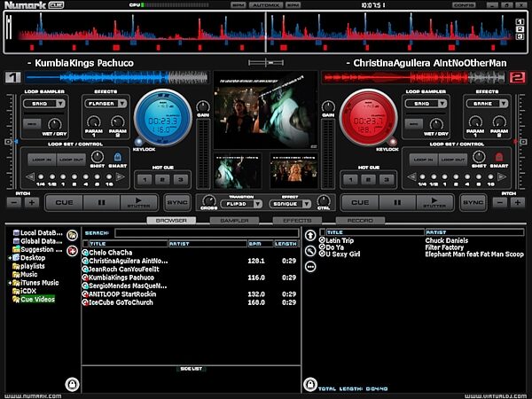This screenshot has height=399, width=532.
Task: Expand the iTunes Music tree node
Action: coord(10,283)
